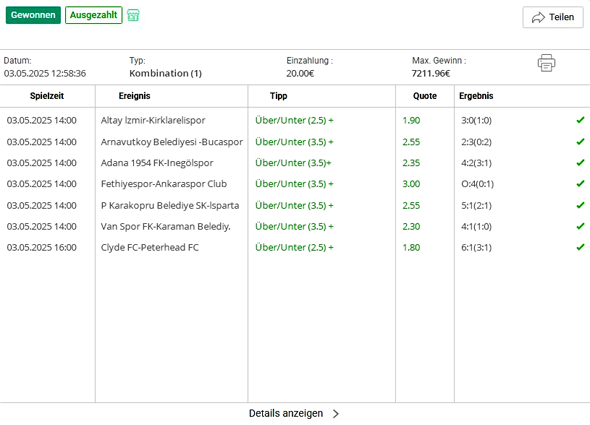Screen dimensions: 590x425
Task: Select the Adana 1954 FK-Inegölspor event
Action: [157, 163]
